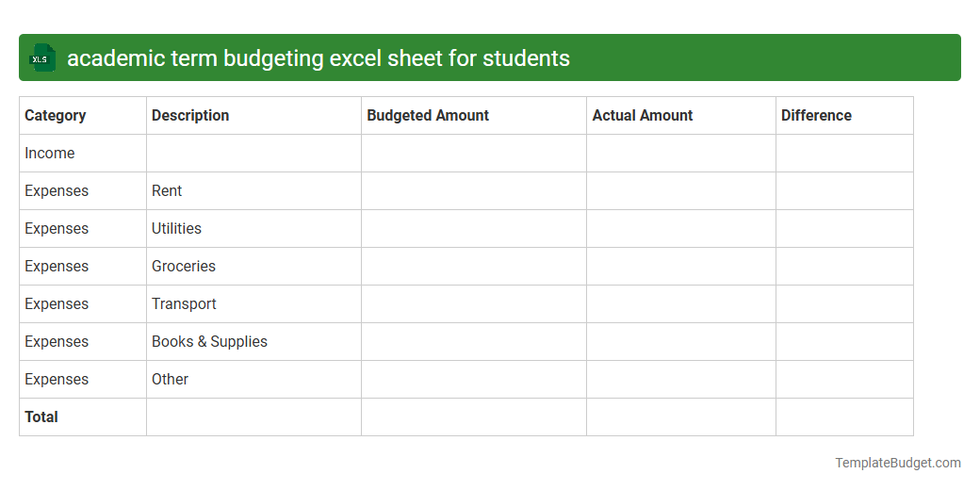Click Expenses cell in the Other row
This screenshot has width=980, height=490.
point(83,380)
